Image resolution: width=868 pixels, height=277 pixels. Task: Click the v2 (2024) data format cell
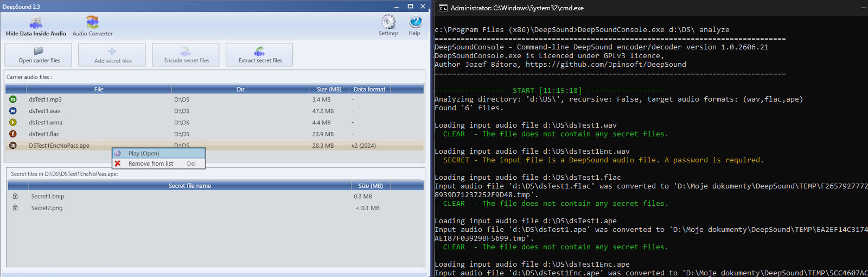(363, 146)
